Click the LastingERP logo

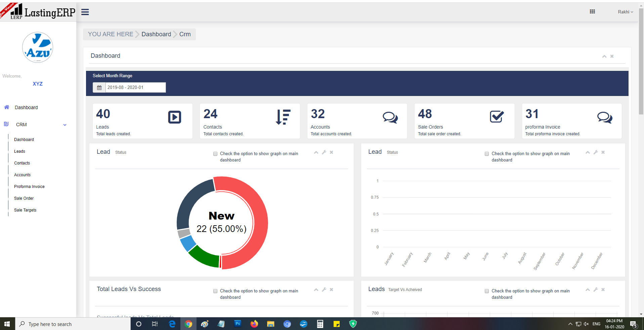pyautogui.click(x=38, y=11)
